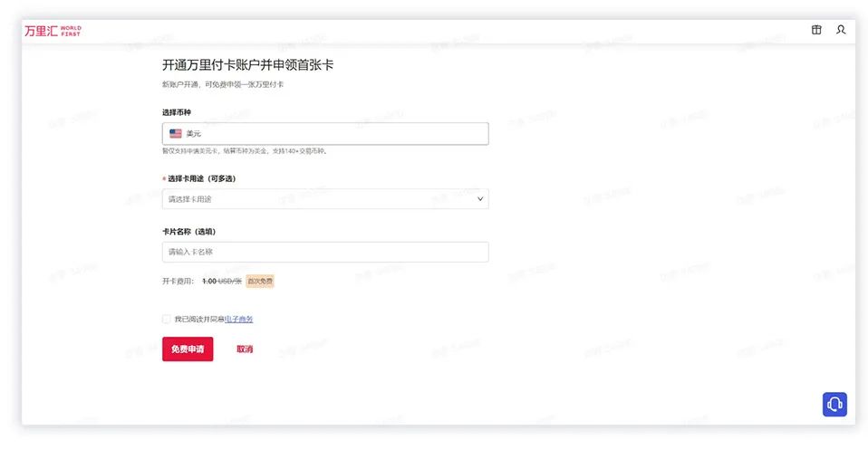Click the chevron arrow of card usage dropdown

[x=480, y=199]
